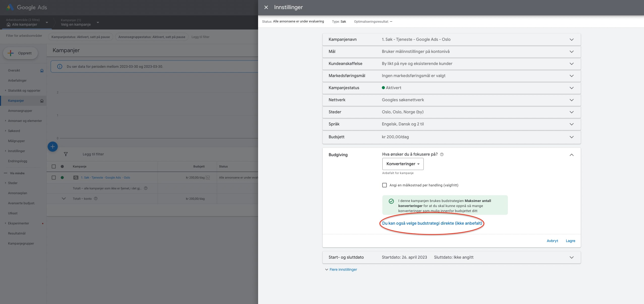The width and height of the screenshot is (644, 304).
Task: Click the 'Legg til filter' field above table
Action: tap(93, 154)
